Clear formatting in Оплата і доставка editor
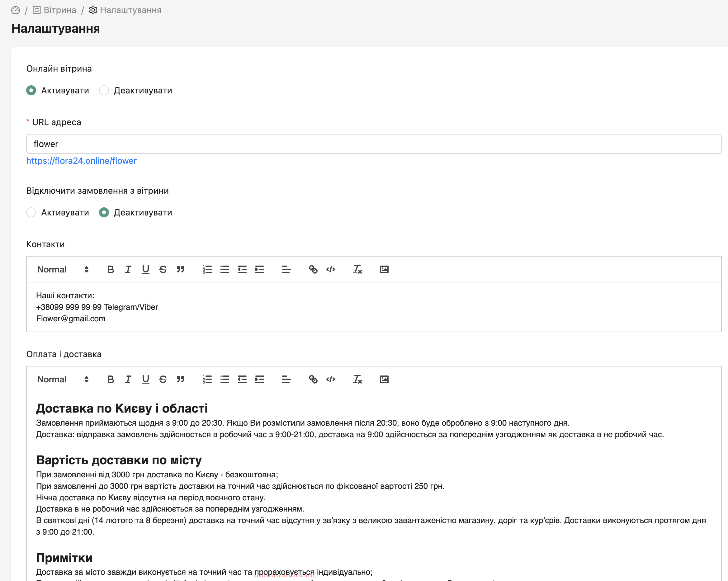The image size is (728, 581). [x=357, y=379]
